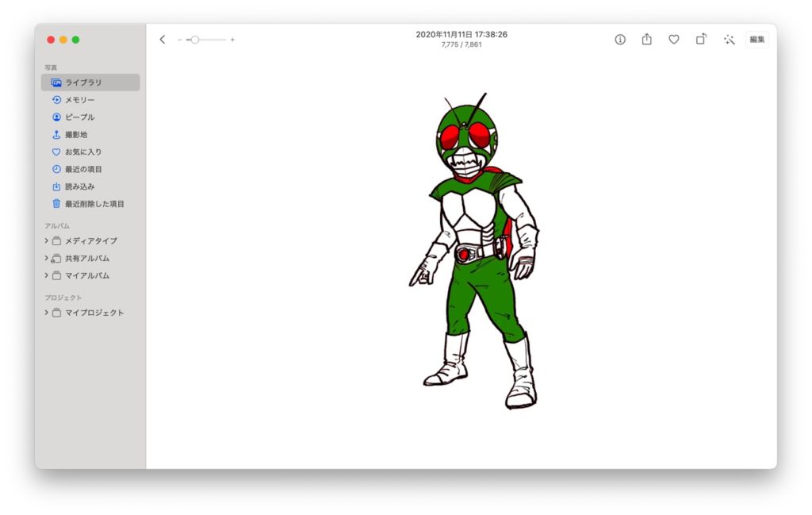Click the ライブラリ photo library icon
This screenshot has height=515, width=812.
click(x=56, y=83)
